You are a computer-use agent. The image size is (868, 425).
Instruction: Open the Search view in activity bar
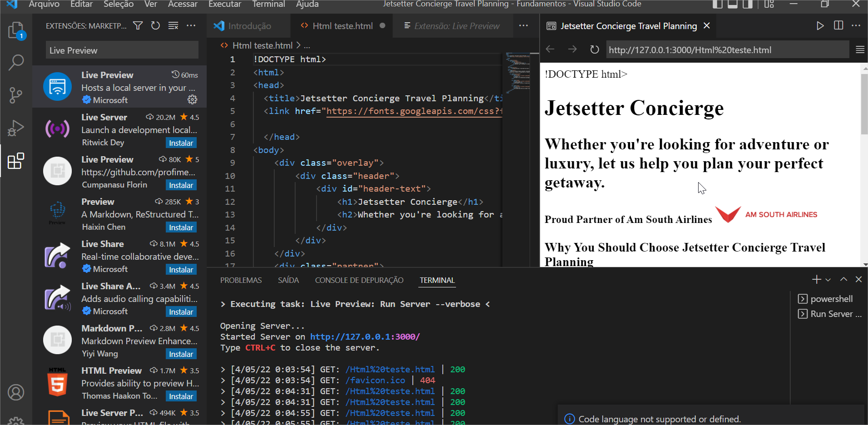[x=16, y=62]
